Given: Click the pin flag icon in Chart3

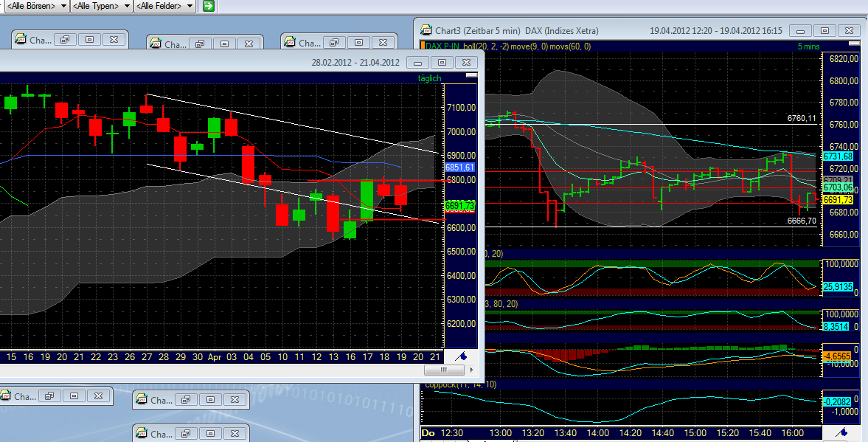Looking at the screenshot, I should point(842,432).
